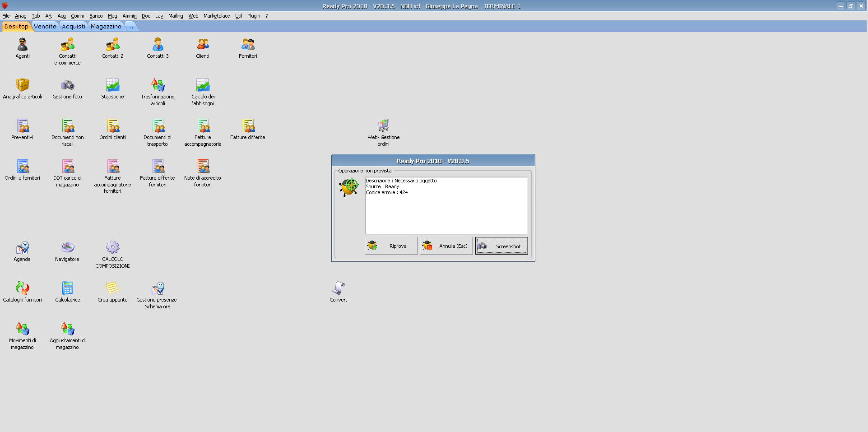868x432 pixels.
Task: Open the Agenti desktop icon
Action: pos(23,45)
